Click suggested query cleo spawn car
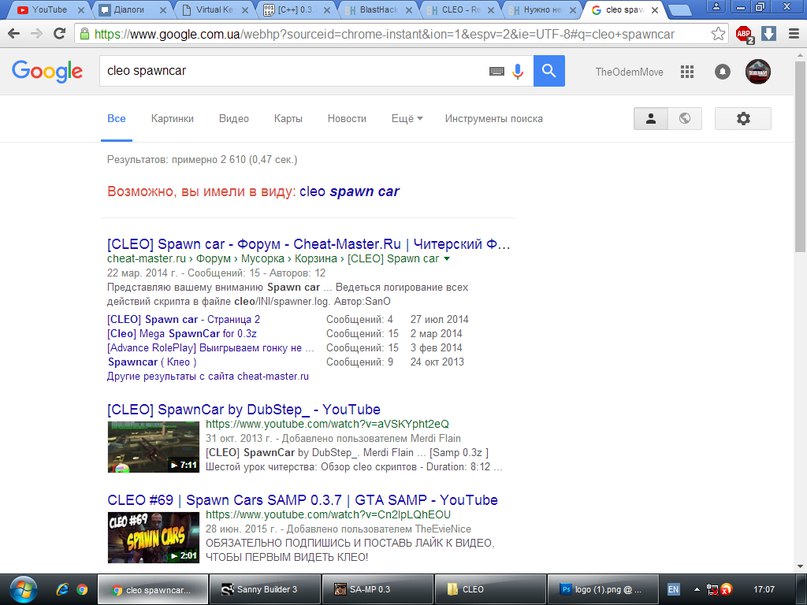This screenshot has width=807, height=605. [349, 191]
